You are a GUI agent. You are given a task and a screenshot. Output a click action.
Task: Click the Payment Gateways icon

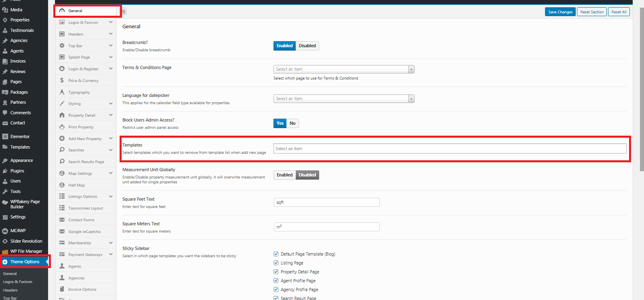62,254
